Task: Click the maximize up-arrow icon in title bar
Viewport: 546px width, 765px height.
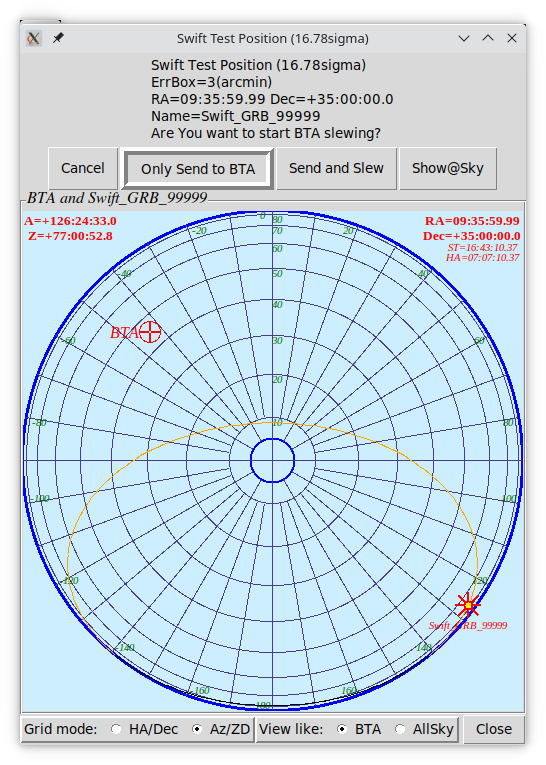Action: click(x=488, y=38)
